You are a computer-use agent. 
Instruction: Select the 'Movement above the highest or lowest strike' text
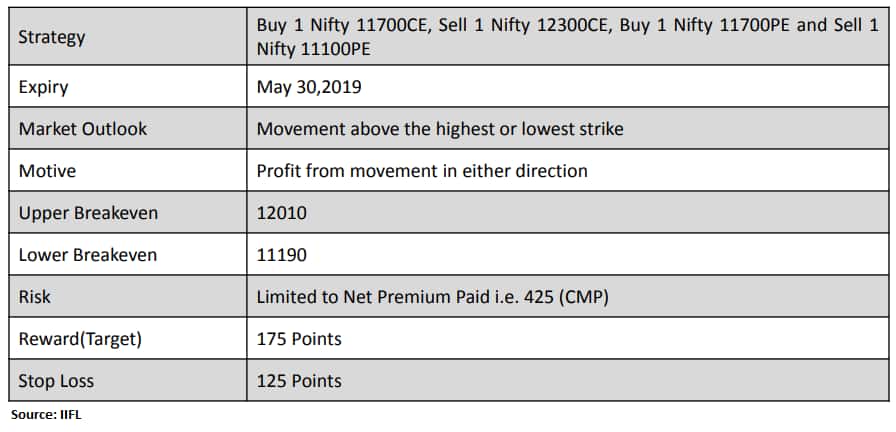[x=440, y=129]
